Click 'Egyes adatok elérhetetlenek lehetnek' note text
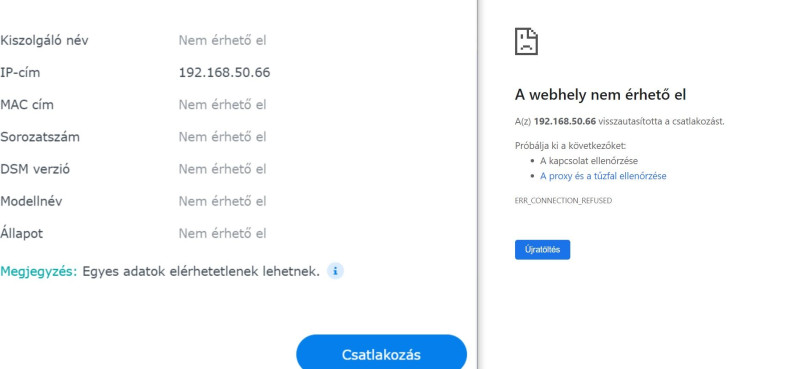This screenshot has width=800, height=369. tap(201, 272)
